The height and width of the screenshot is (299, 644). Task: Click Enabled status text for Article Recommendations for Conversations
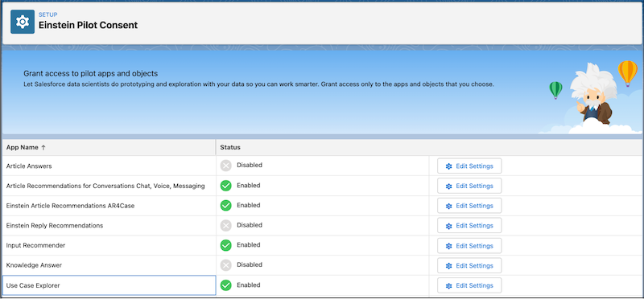pos(249,186)
